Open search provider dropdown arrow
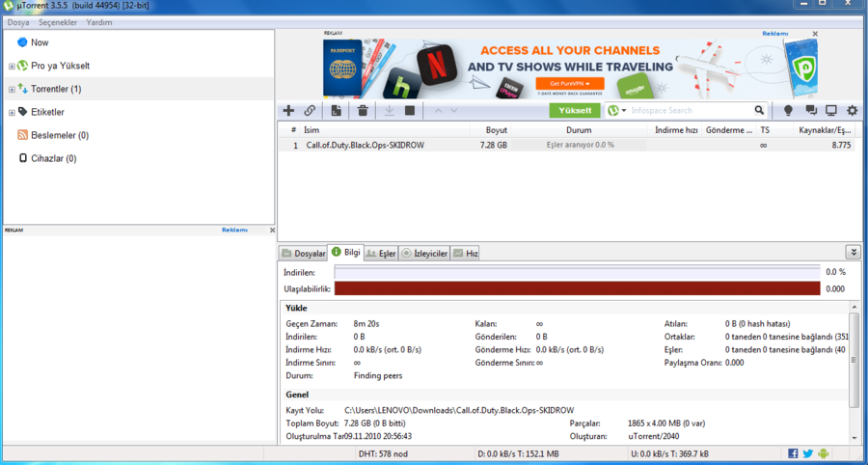 pos(624,111)
